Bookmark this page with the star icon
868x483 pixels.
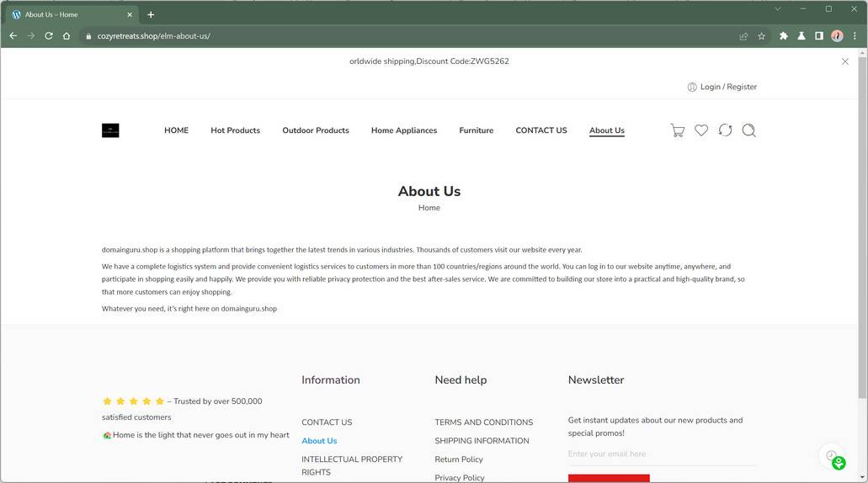coord(761,36)
